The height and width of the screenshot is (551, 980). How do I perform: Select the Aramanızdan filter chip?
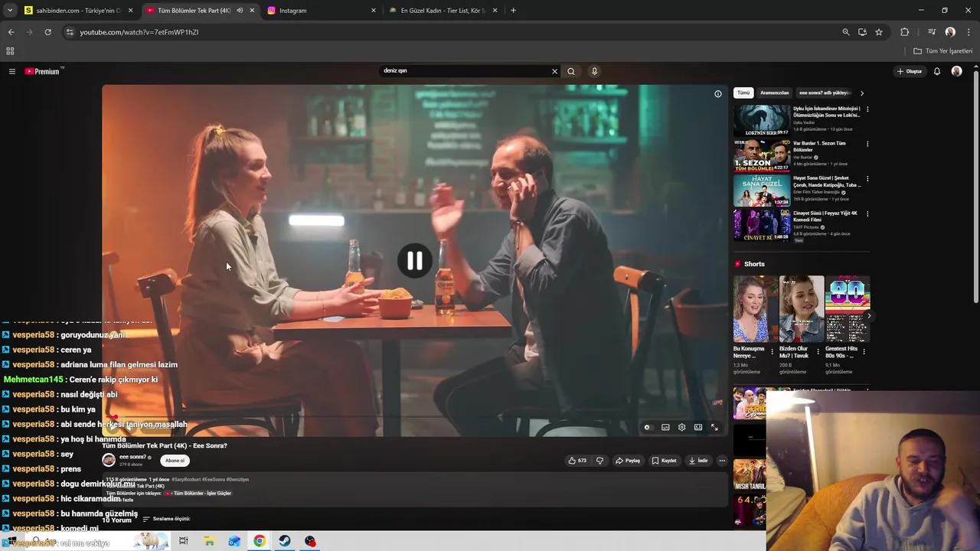click(774, 93)
